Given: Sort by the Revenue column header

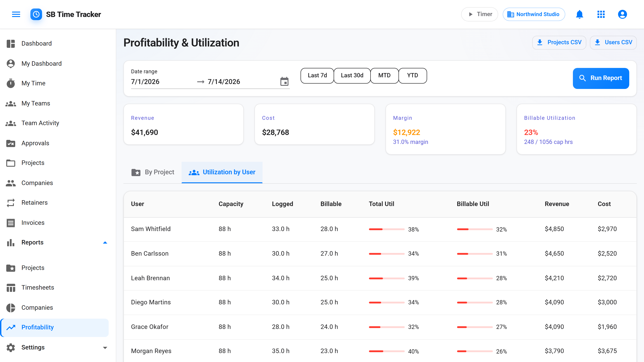Looking at the screenshot, I should [557, 204].
